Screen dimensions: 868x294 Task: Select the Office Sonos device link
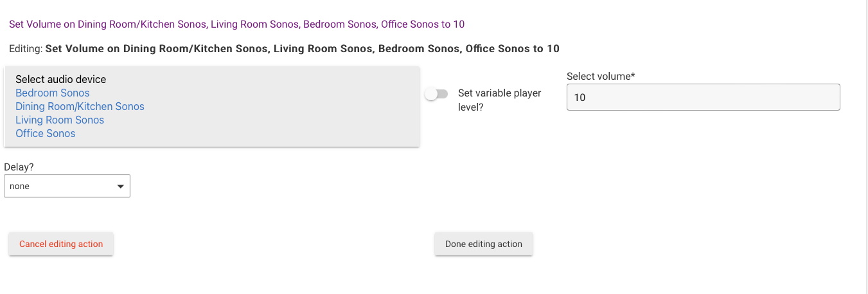46,134
